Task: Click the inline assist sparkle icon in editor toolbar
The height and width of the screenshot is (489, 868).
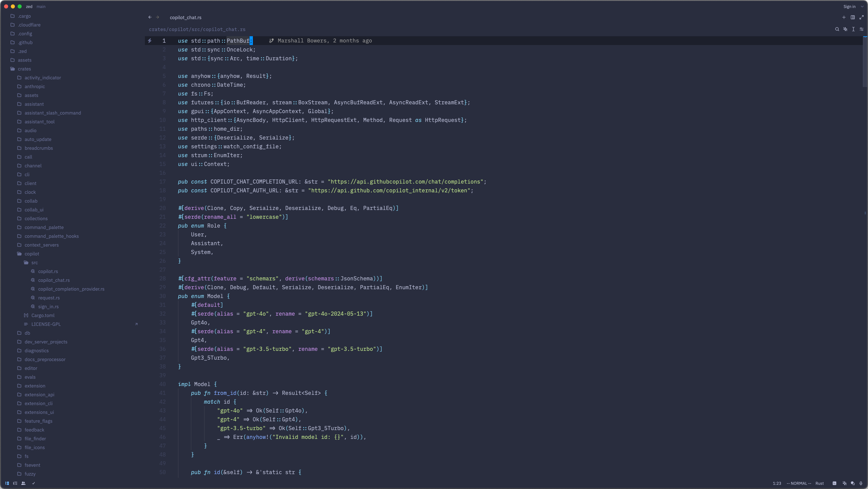Action: click(845, 29)
